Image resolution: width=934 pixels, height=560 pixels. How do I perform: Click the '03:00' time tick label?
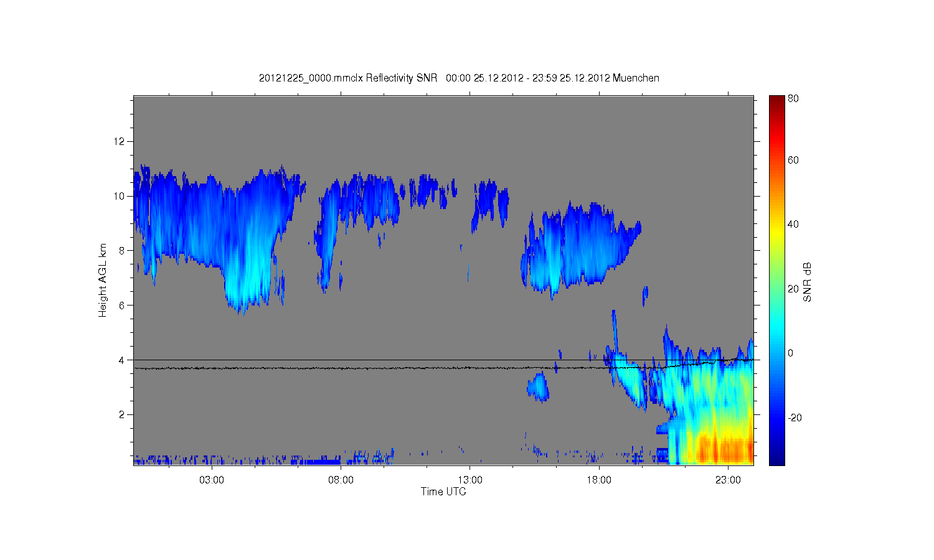212,480
